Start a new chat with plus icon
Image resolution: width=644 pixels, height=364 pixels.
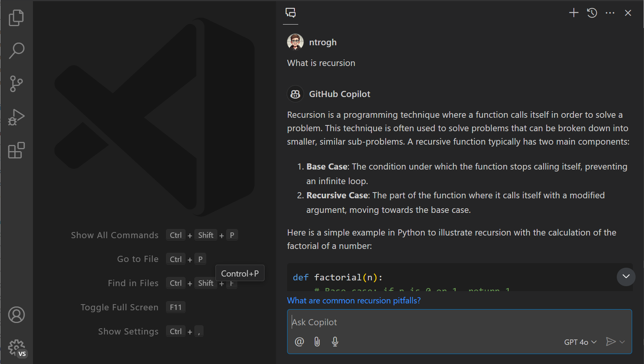573,13
